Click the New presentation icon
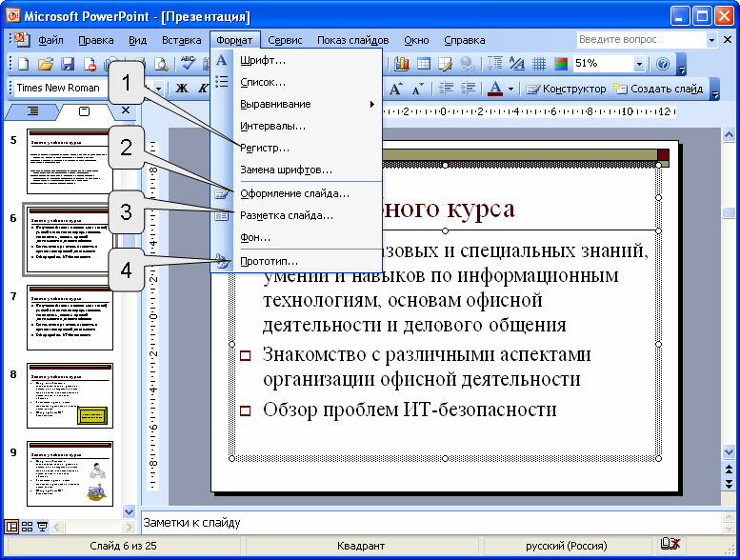Image resolution: width=740 pixels, height=560 pixels. coord(23,64)
